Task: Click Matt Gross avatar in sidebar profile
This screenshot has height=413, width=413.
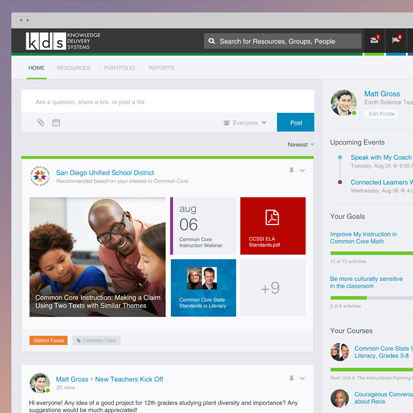Action: pyautogui.click(x=343, y=103)
